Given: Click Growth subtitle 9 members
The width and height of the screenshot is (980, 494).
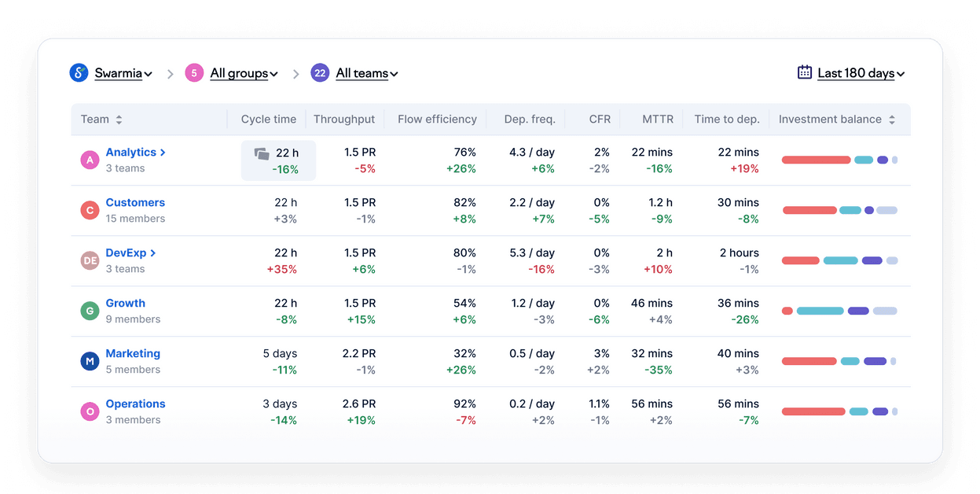Looking at the screenshot, I should point(133,319).
